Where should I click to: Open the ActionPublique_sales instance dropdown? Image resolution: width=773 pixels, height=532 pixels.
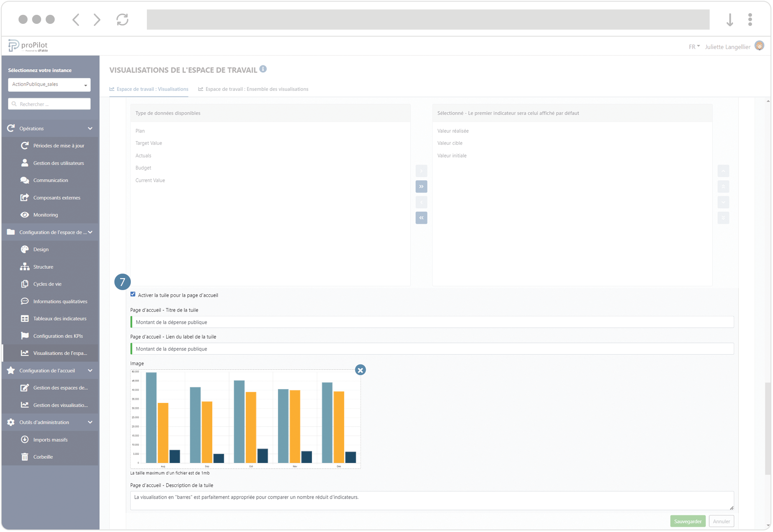tap(49, 84)
